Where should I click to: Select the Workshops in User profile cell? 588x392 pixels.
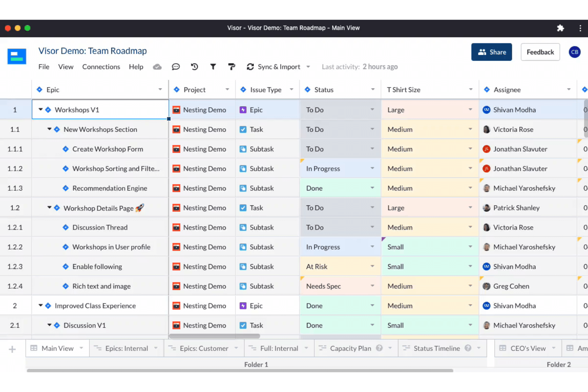[100, 247]
